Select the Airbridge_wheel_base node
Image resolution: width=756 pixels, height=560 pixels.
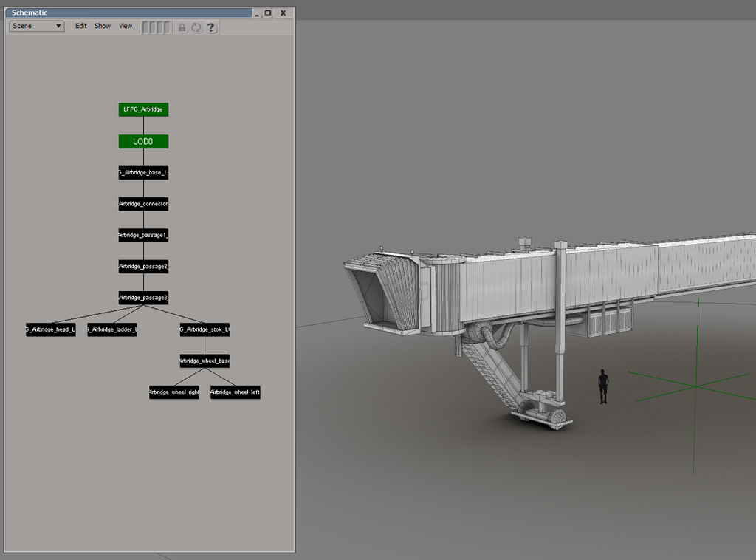(x=205, y=361)
